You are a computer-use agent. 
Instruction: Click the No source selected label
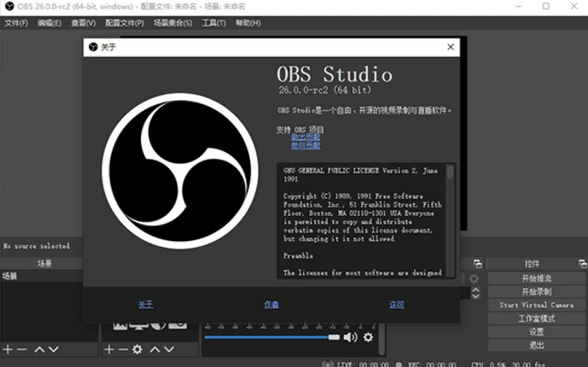pyautogui.click(x=36, y=246)
